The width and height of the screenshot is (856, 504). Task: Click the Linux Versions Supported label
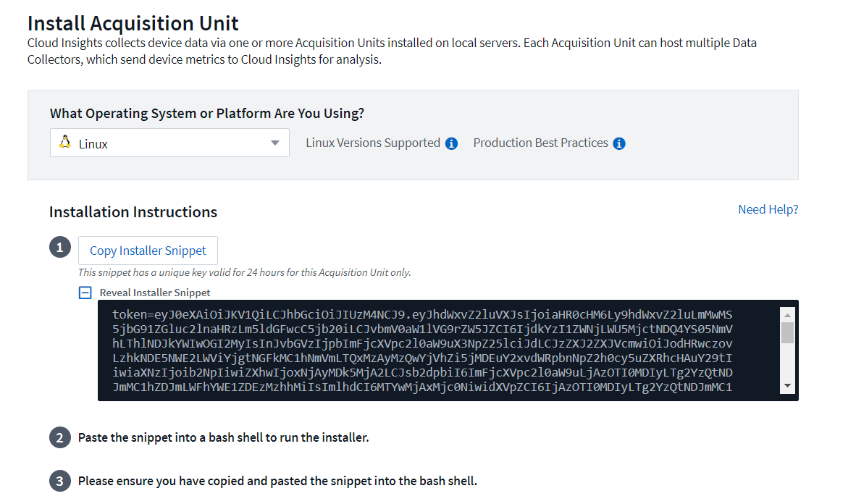click(372, 143)
